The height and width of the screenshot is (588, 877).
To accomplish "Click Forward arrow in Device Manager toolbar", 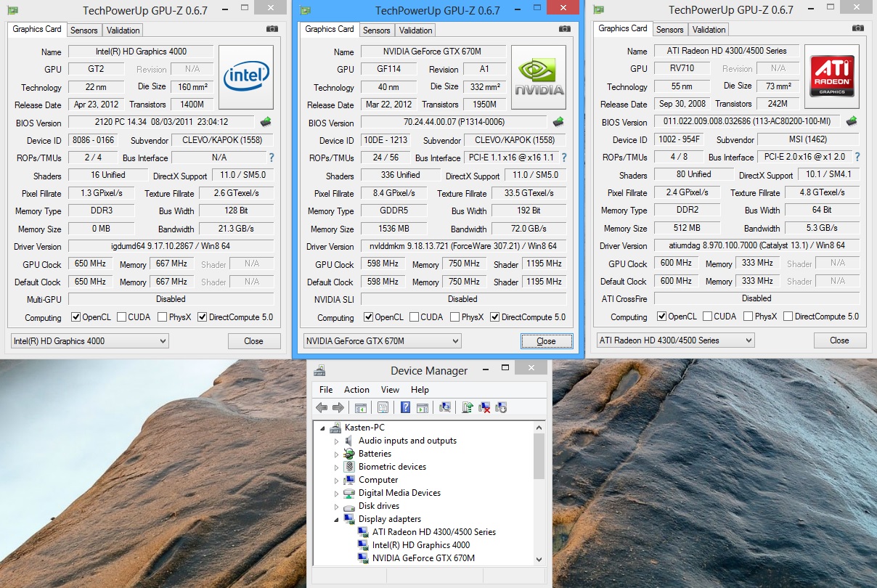I will 338,408.
